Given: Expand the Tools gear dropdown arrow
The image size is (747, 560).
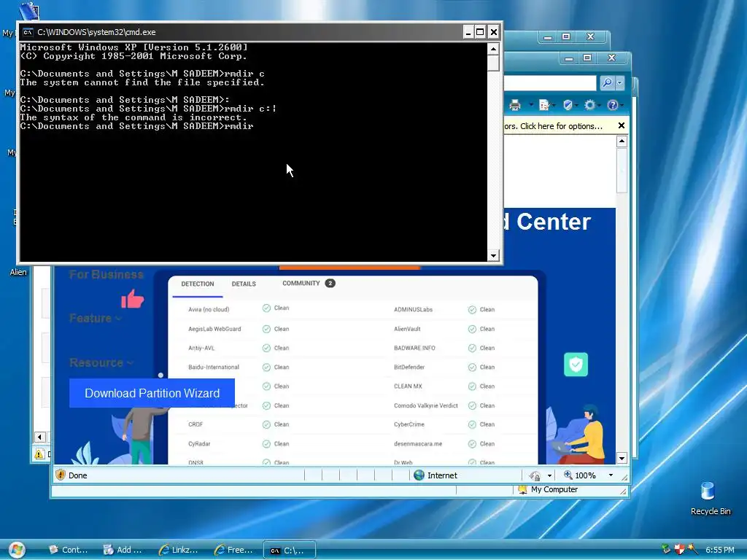Looking at the screenshot, I should [600, 105].
